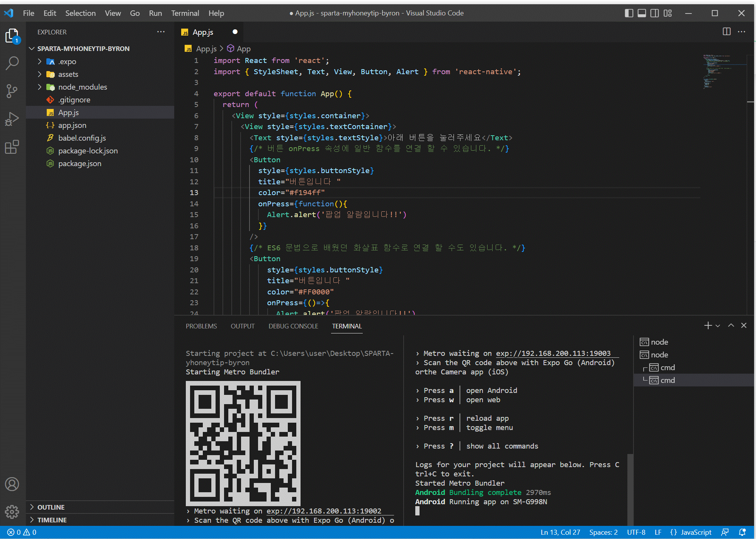The height and width of the screenshot is (539, 756).
Task: Open package-lock.json in explorer
Action: (100, 151)
